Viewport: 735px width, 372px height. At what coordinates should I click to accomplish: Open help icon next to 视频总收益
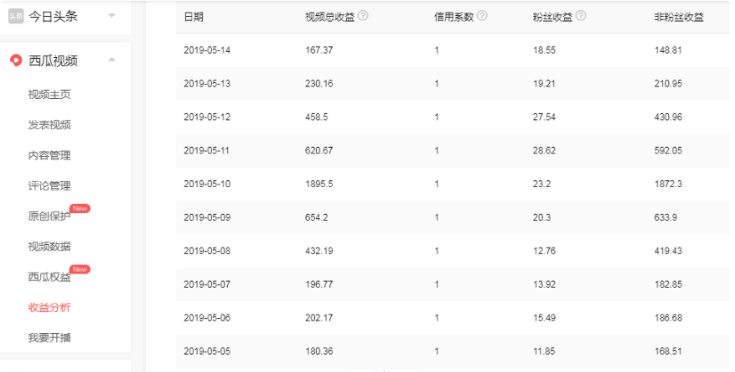click(363, 16)
